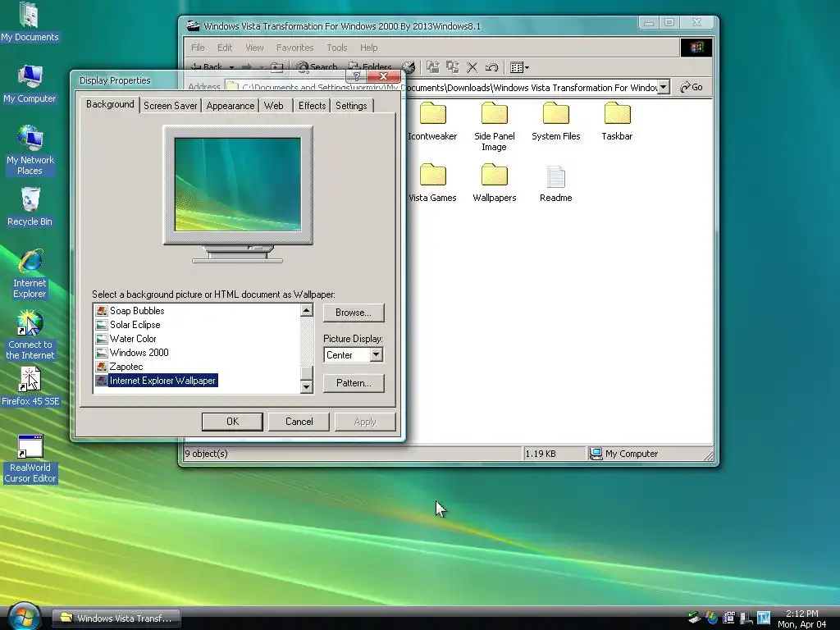Select the Recycle Bin desktop icon
The image size is (840, 630).
30,207
